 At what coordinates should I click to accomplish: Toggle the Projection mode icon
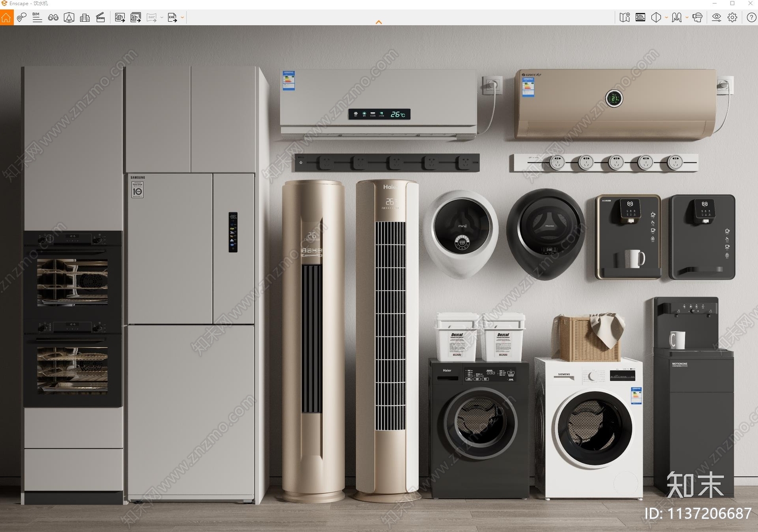click(x=656, y=18)
